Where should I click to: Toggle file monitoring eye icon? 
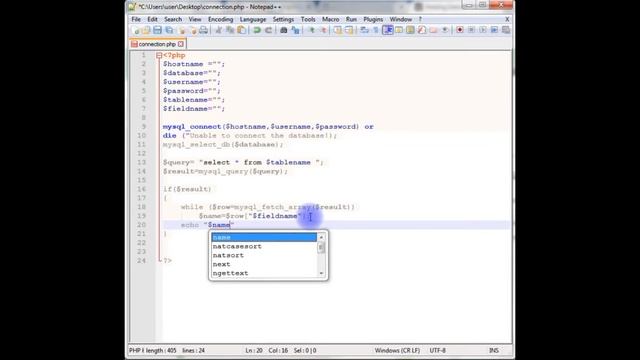click(445, 30)
